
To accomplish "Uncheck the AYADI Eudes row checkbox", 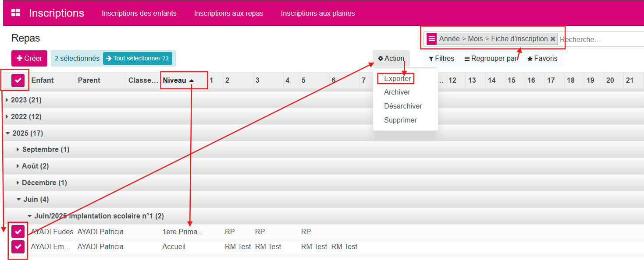I will 18,232.
